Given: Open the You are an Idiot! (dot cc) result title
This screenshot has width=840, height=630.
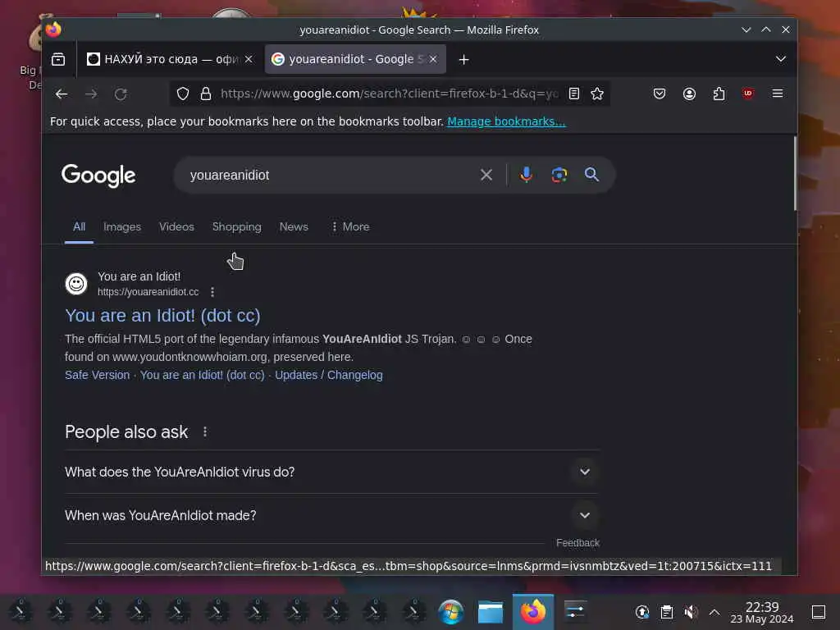Looking at the screenshot, I should pos(163,316).
